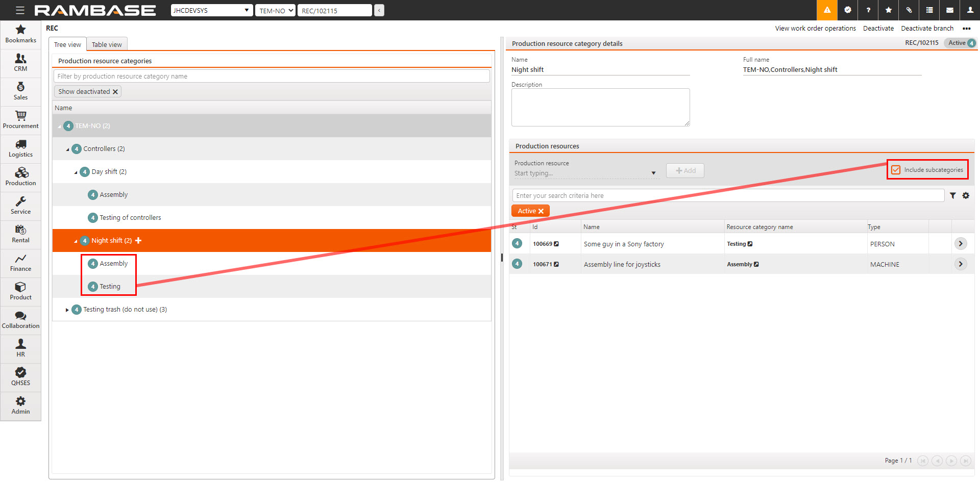Open the QHSES module in sidebar
Image resolution: width=980 pixels, height=483 pixels.
[20, 376]
